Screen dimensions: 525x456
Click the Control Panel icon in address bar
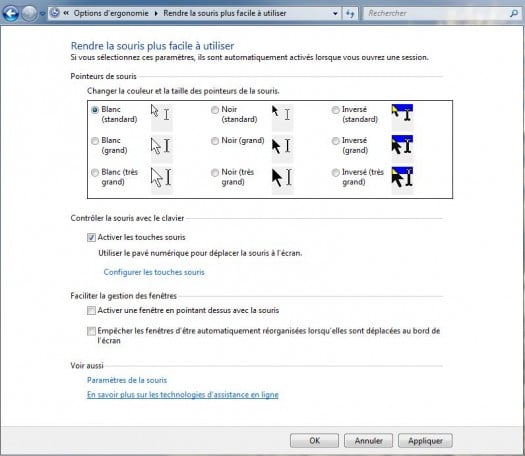point(55,13)
